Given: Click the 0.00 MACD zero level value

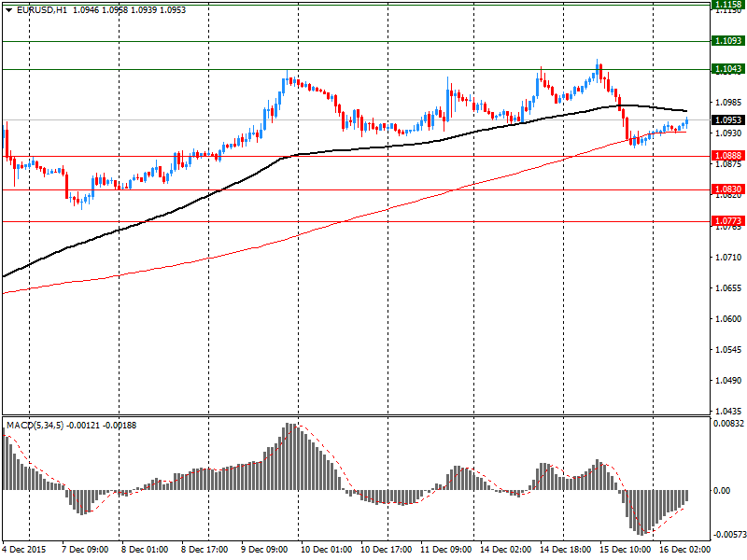Looking at the screenshot, I should click(723, 491).
